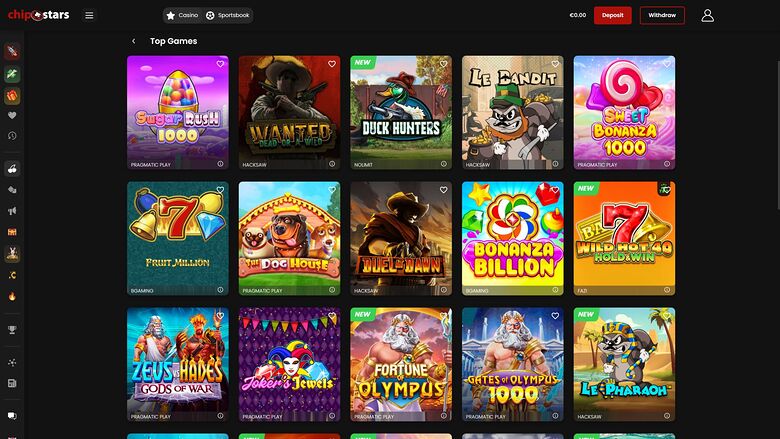Open the rabbit icon in the sidebar
Image resolution: width=780 pixels, height=439 pixels.
(x=12, y=254)
